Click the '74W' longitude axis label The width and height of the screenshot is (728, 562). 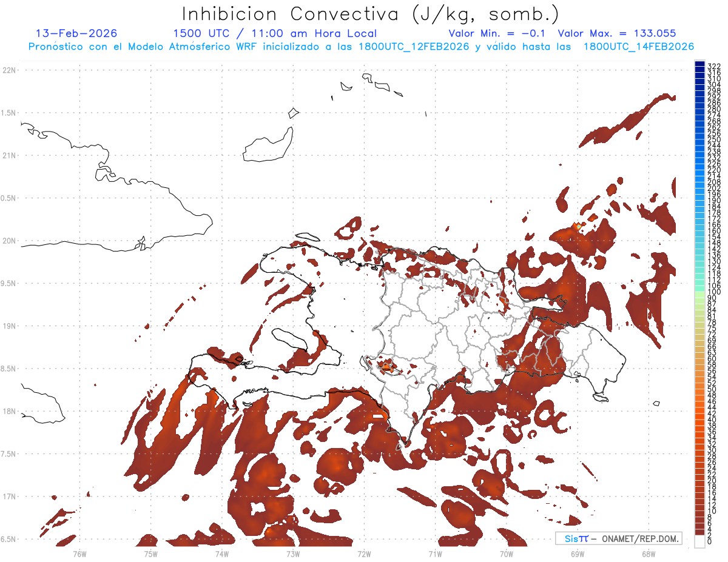pos(222,553)
